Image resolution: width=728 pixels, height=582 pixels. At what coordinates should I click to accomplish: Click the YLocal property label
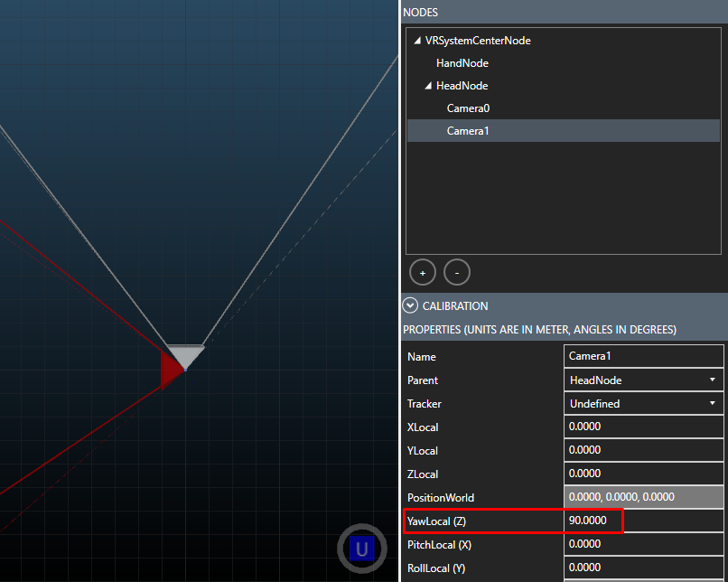tap(423, 451)
